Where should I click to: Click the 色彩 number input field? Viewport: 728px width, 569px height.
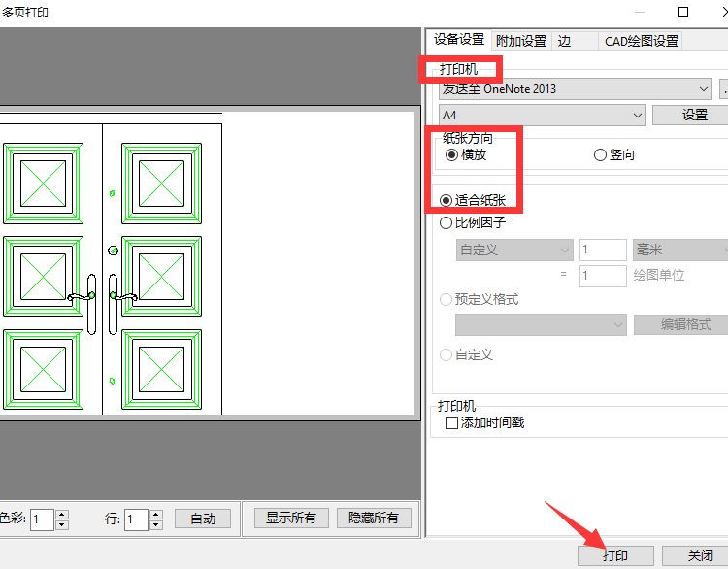pyautogui.click(x=43, y=519)
